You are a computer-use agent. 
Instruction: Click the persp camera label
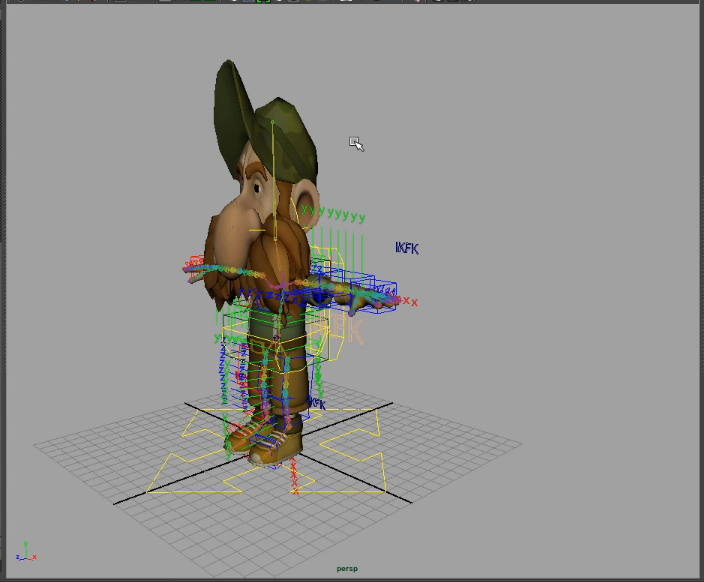[x=347, y=569]
